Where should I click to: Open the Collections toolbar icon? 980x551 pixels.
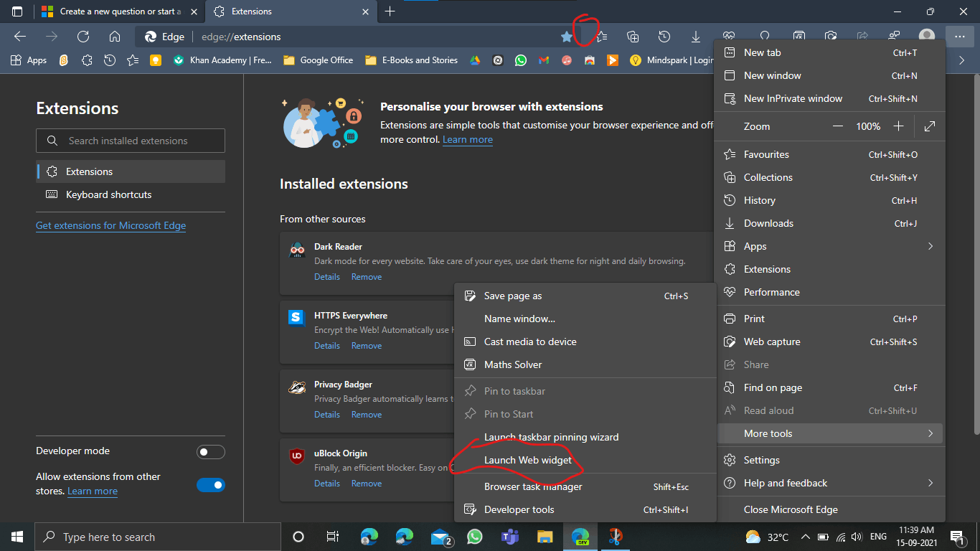tap(633, 37)
